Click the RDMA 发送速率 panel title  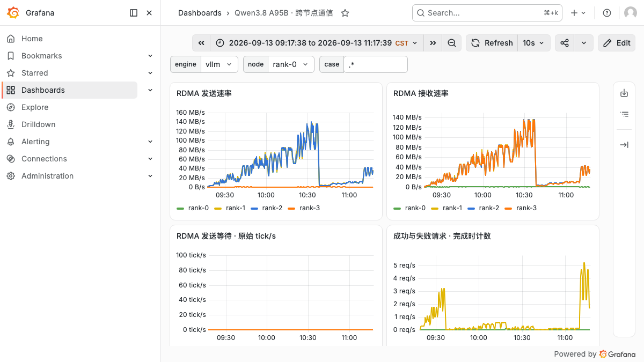[x=204, y=93]
